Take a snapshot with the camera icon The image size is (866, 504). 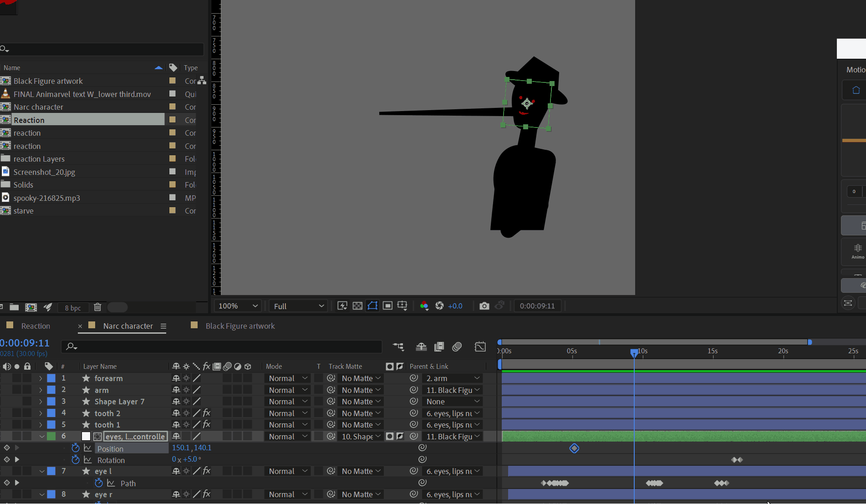pyautogui.click(x=484, y=306)
